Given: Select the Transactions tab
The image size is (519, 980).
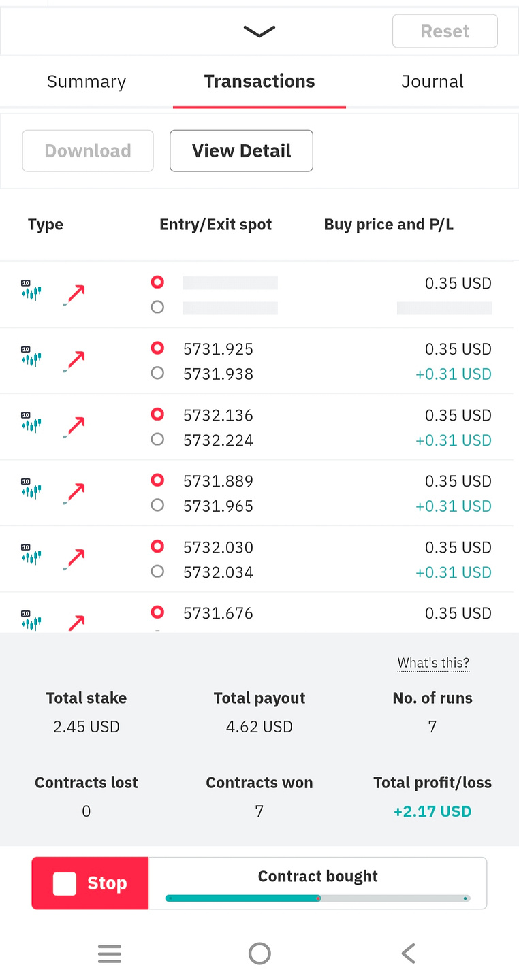Looking at the screenshot, I should pos(259,82).
